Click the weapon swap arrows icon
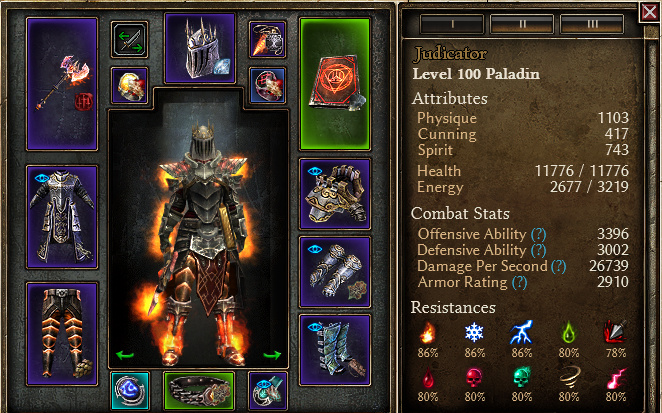 130,40
